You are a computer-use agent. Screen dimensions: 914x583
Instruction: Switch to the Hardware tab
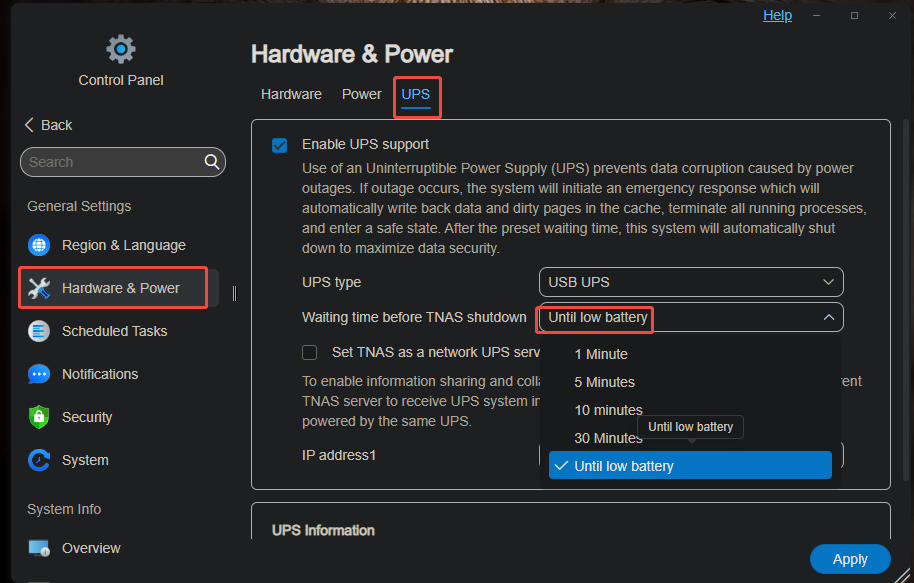(x=291, y=94)
